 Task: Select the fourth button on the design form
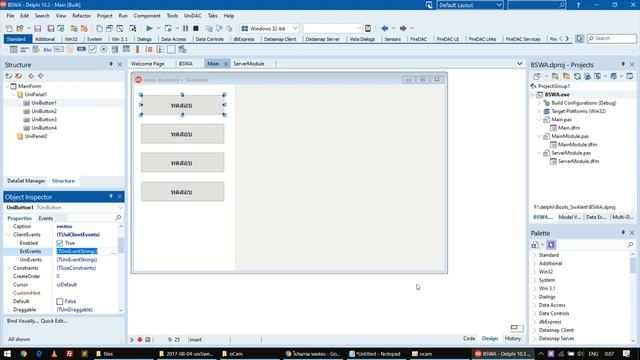tap(182, 192)
